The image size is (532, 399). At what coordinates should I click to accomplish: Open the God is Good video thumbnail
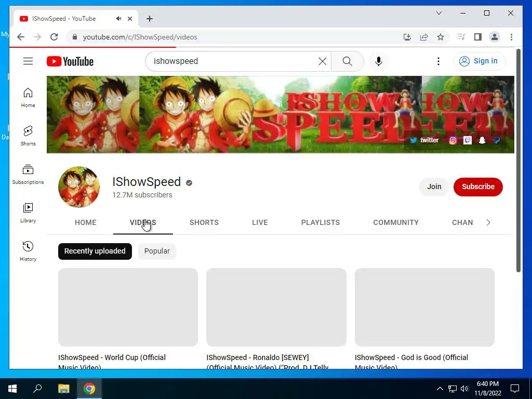(x=424, y=307)
